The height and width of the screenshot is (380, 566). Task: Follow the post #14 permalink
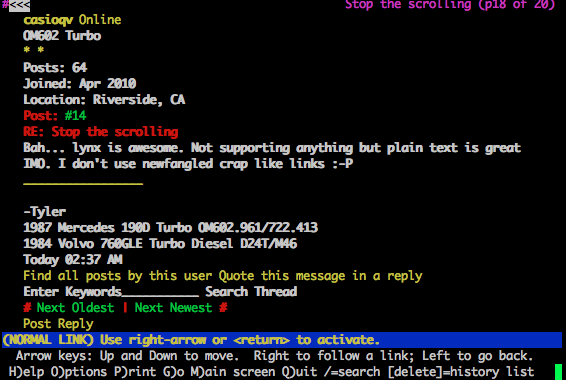point(75,115)
